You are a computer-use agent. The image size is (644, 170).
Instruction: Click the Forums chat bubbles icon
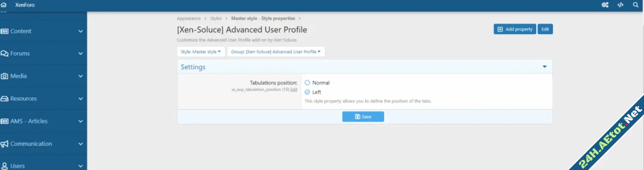(x=5, y=53)
